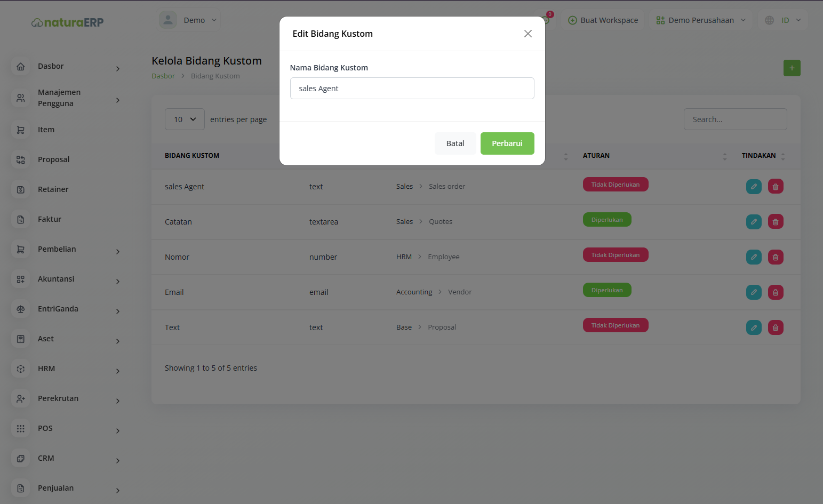Close the Edit Bidang Kustom dialog

[528, 34]
